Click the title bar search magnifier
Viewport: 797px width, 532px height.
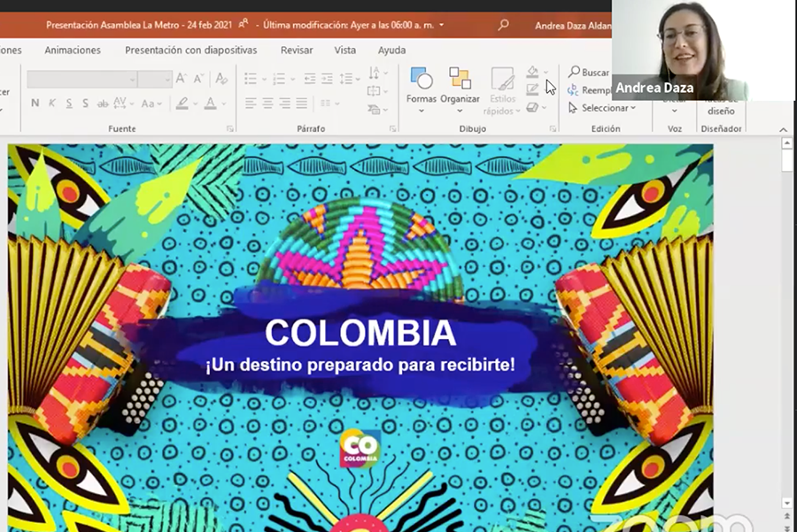point(503,25)
